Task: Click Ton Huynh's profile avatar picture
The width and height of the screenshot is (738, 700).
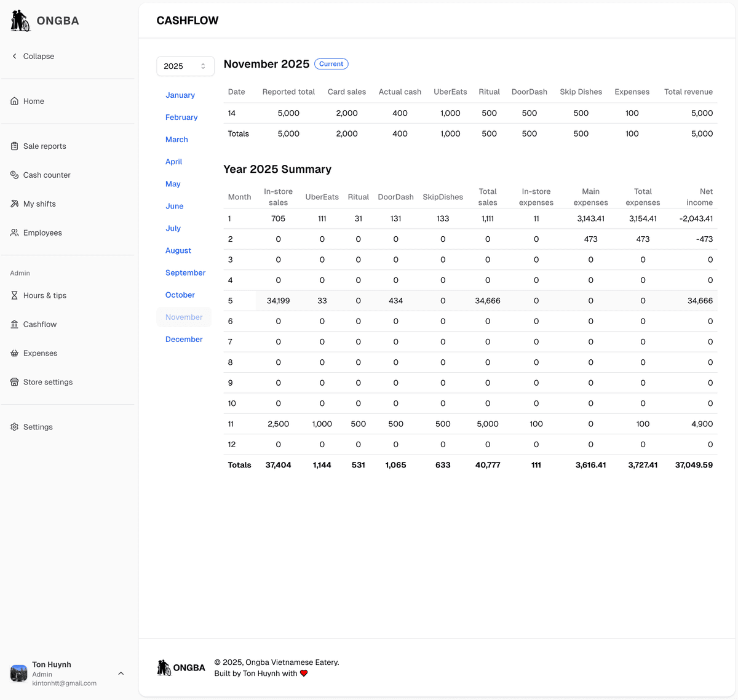Action: 18,673
